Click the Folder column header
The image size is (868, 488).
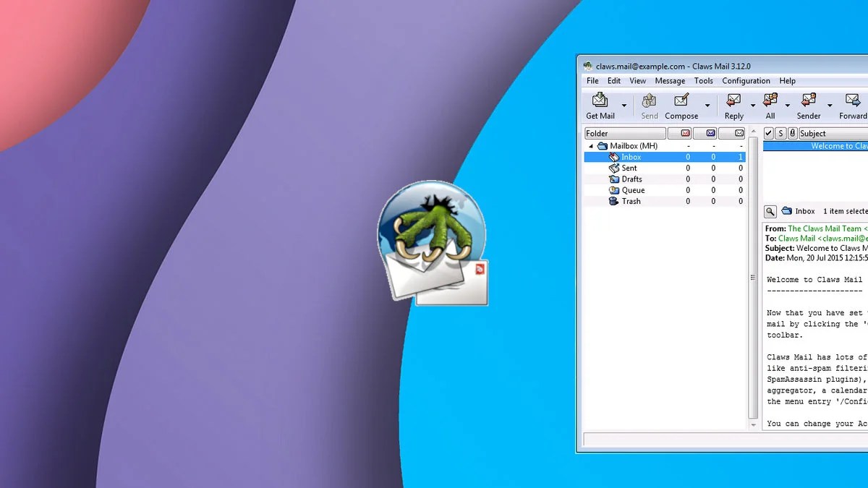(x=625, y=133)
